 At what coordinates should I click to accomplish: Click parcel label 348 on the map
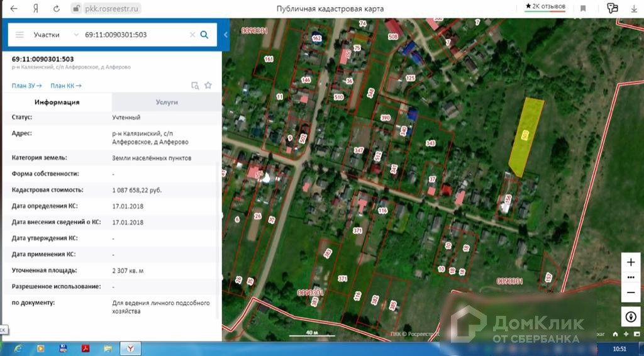coord(370,93)
